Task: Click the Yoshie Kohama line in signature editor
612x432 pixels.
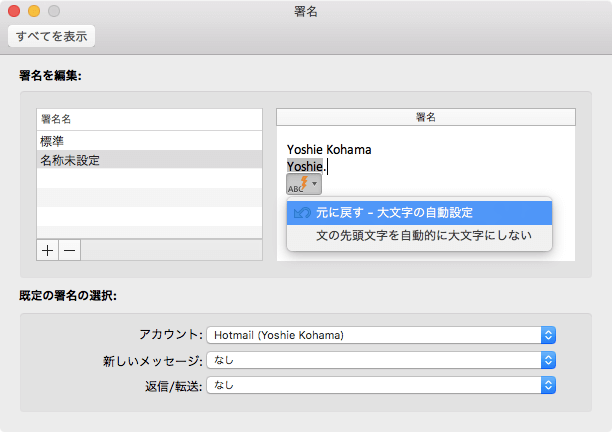Action: (329, 150)
